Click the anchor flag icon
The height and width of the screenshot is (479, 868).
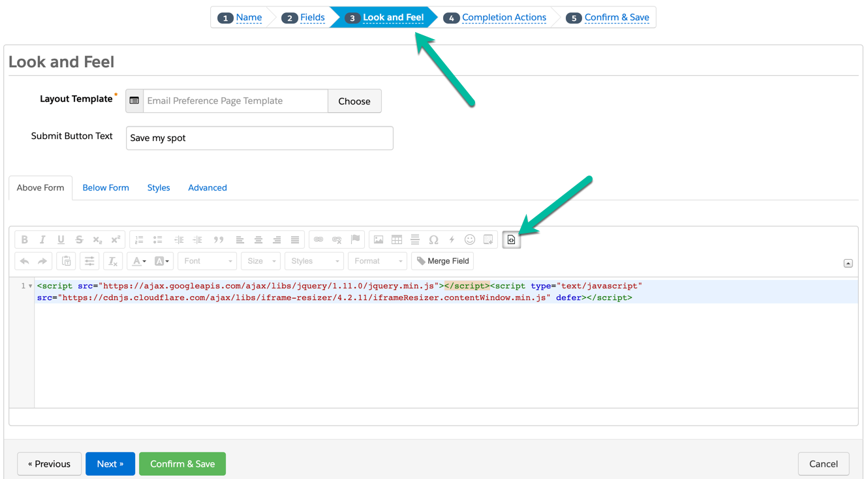pyautogui.click(x=355, y=240)
